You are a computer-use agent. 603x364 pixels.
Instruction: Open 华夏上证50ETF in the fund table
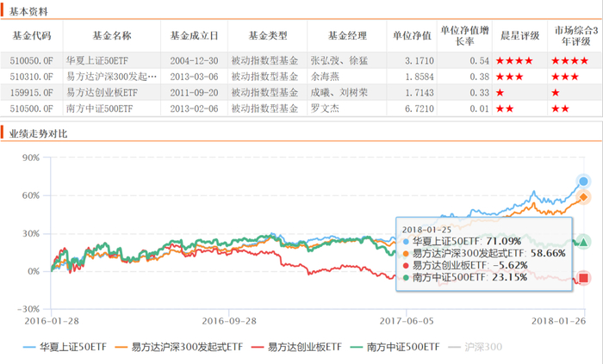(97, 60)
